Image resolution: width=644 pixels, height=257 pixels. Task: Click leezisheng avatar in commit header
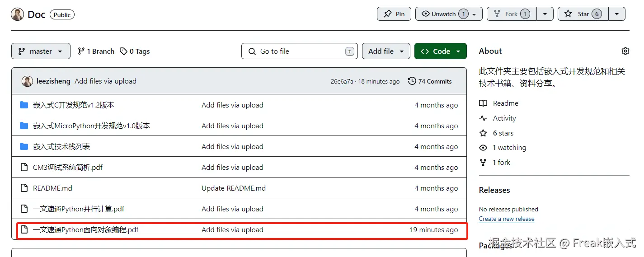(x=27, y=81)
